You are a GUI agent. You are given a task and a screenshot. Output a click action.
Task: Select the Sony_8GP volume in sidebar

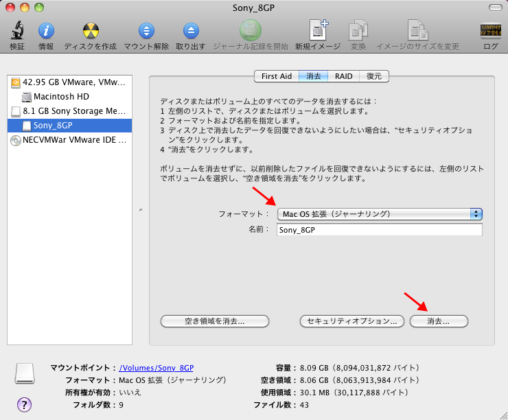69,126
